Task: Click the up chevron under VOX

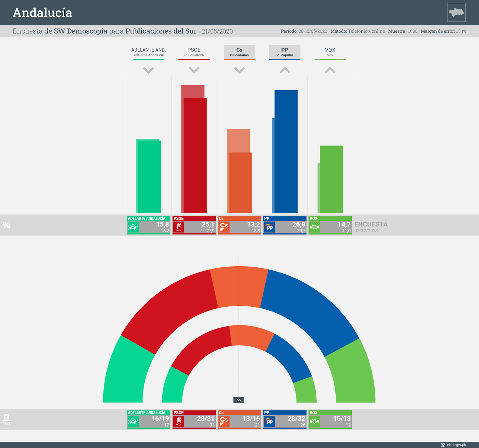Action: 330,70
